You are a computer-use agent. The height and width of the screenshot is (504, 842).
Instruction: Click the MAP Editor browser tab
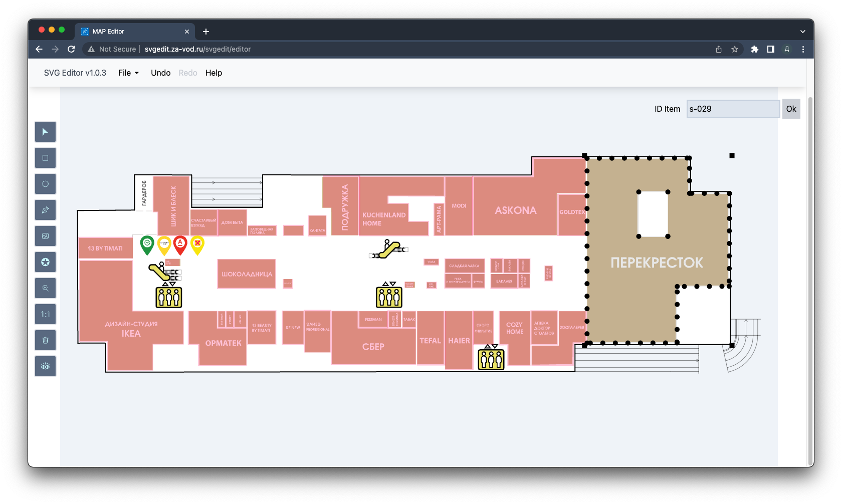point(134,31)
